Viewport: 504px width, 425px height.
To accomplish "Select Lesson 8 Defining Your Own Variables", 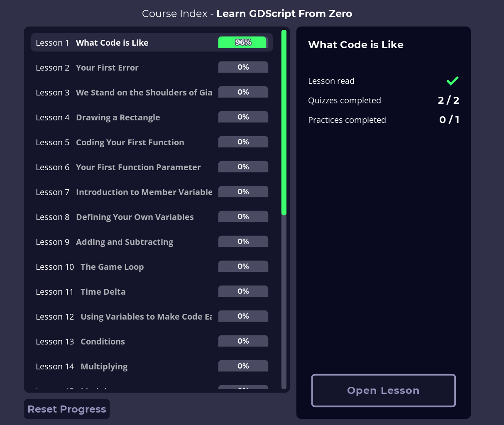I will point(152,217).
